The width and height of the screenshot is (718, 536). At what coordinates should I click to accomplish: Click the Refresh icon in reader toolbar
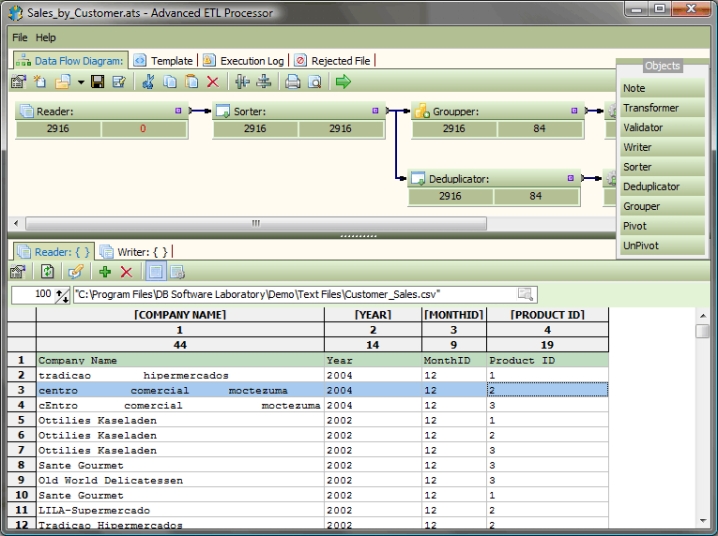coord(45,272)
